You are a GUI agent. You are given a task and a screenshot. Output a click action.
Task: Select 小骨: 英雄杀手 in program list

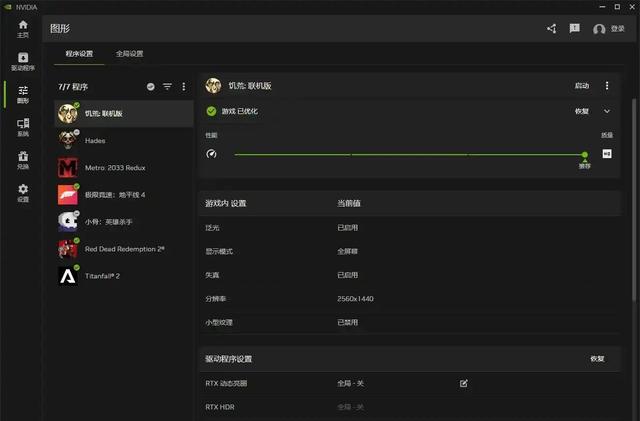124,222
